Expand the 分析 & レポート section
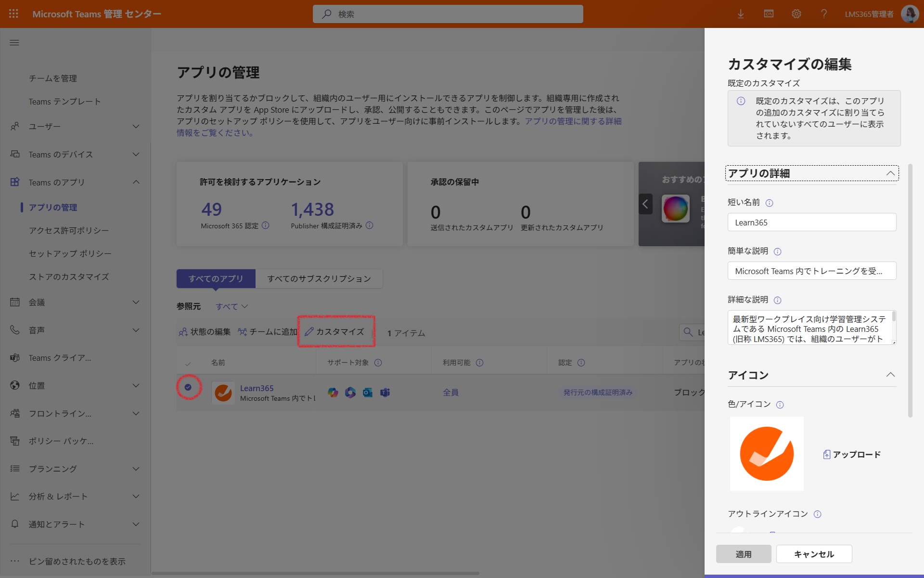The height and width of the screenshot is (578, 924). (x=136, y=497)
